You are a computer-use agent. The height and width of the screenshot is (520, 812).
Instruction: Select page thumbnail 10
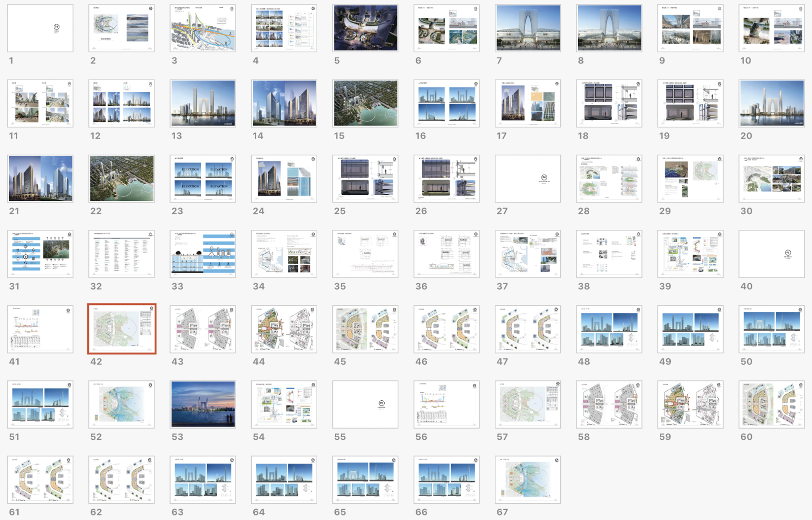tap(771, 28)
